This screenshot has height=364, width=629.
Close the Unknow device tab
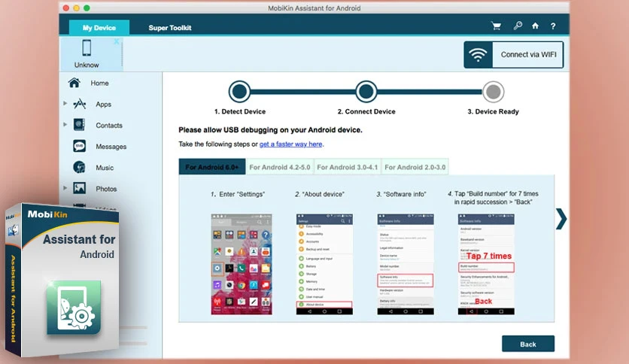tap(117, 41)
